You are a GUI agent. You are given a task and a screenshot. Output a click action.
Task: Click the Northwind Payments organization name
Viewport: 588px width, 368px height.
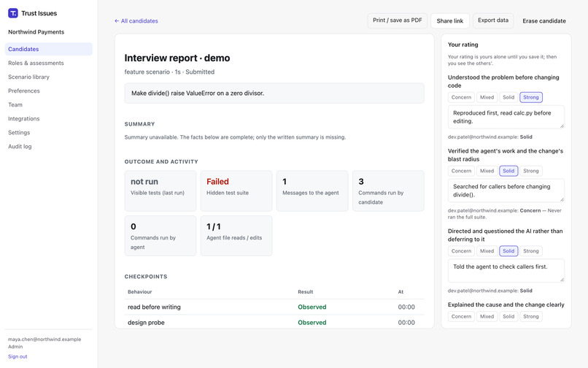[x=36, y=32]
